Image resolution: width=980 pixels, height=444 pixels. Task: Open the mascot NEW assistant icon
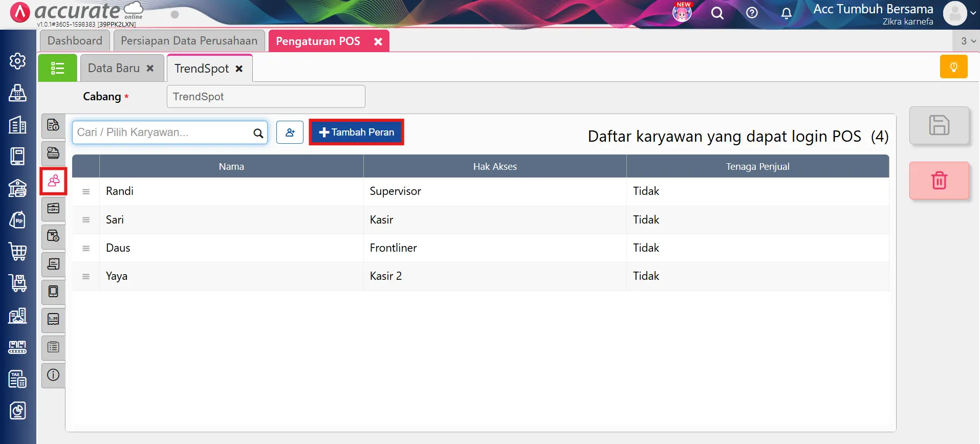click(x=682, y=12)
